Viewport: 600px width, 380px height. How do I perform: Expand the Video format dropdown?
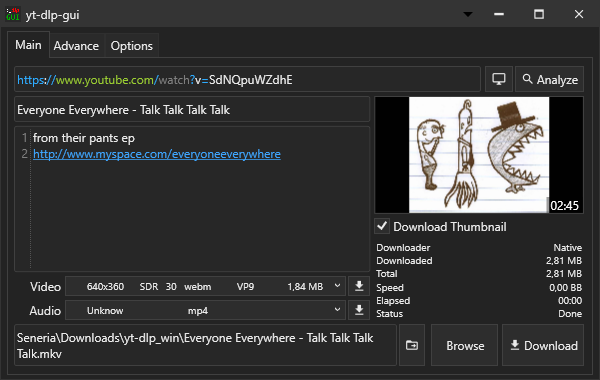[205, 286]
